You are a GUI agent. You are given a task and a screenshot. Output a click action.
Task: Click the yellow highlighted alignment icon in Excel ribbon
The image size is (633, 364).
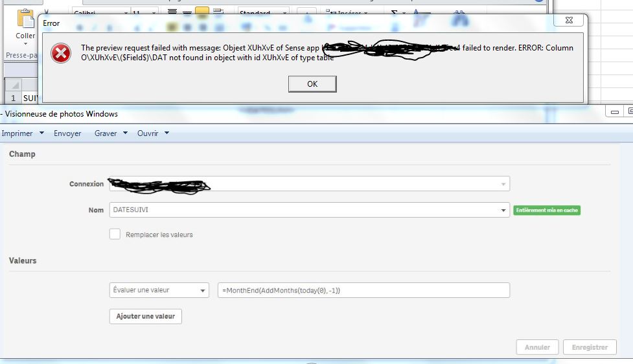click(202, 12)
